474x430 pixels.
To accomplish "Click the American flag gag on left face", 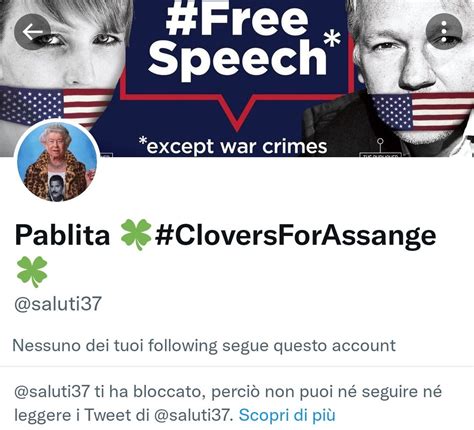I will (x=57, y=106).
